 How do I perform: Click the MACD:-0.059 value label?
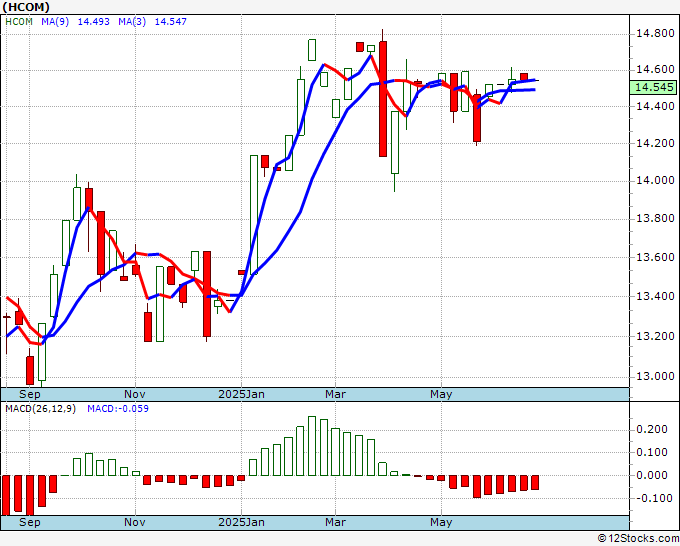(118, 409)
